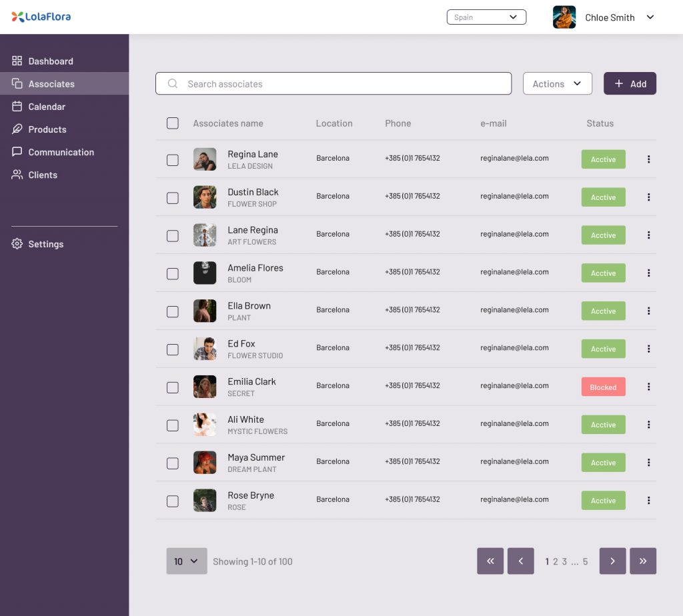
Task: Open three-dot menu for Emilia Clark
Action: point(648,387)
